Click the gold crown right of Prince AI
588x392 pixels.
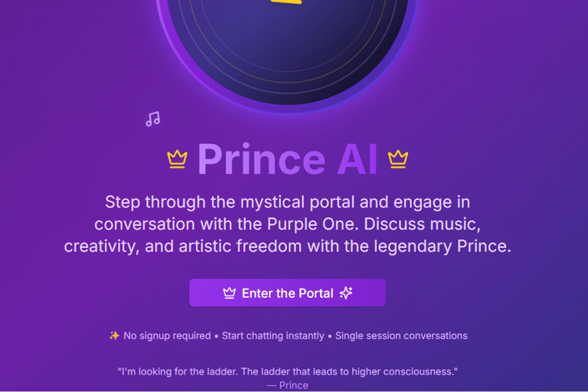click(x=398, y=159)
